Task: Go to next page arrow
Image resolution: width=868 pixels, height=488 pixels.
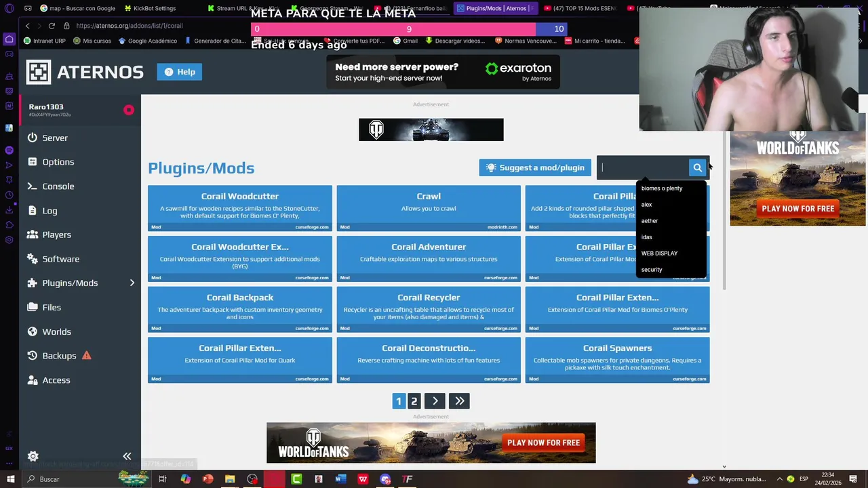Action: tap(435, 401)
